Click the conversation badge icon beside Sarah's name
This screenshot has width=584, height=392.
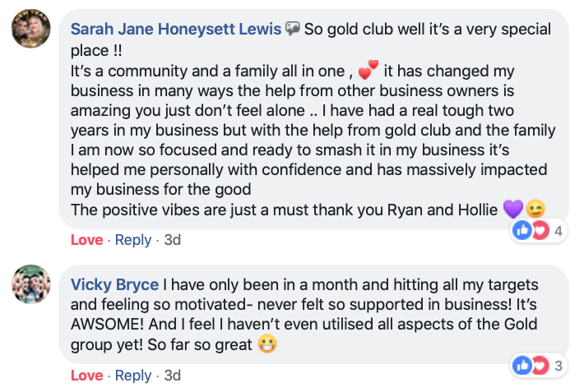click(x=292, y=29)
